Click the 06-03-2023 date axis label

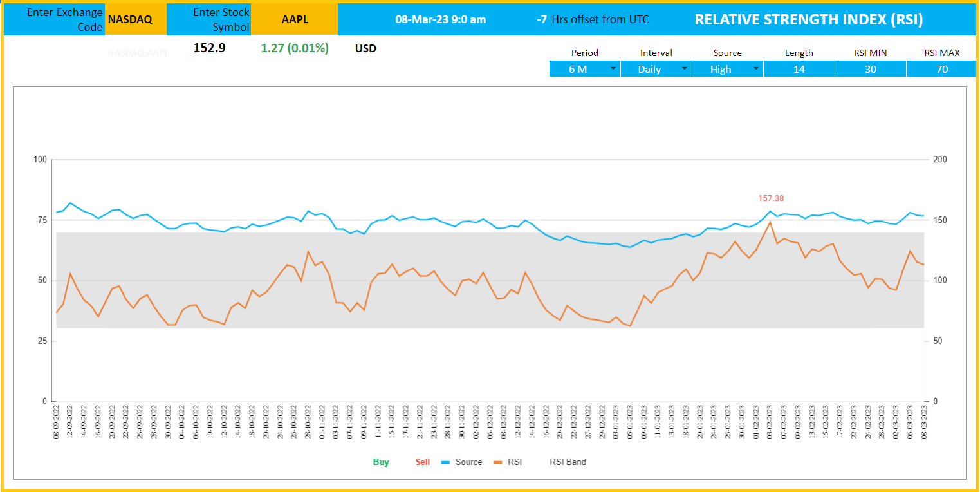pyautogui.click(x=910, y=421)
